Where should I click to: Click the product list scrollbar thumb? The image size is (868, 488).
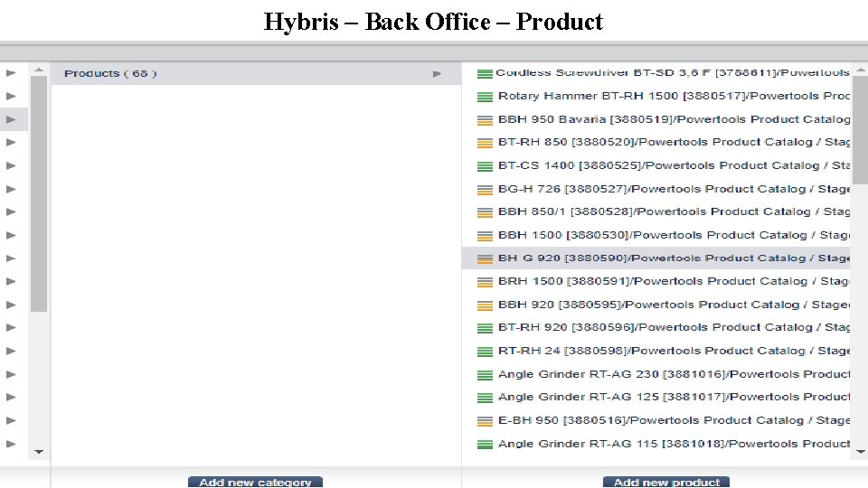[860, 130]
